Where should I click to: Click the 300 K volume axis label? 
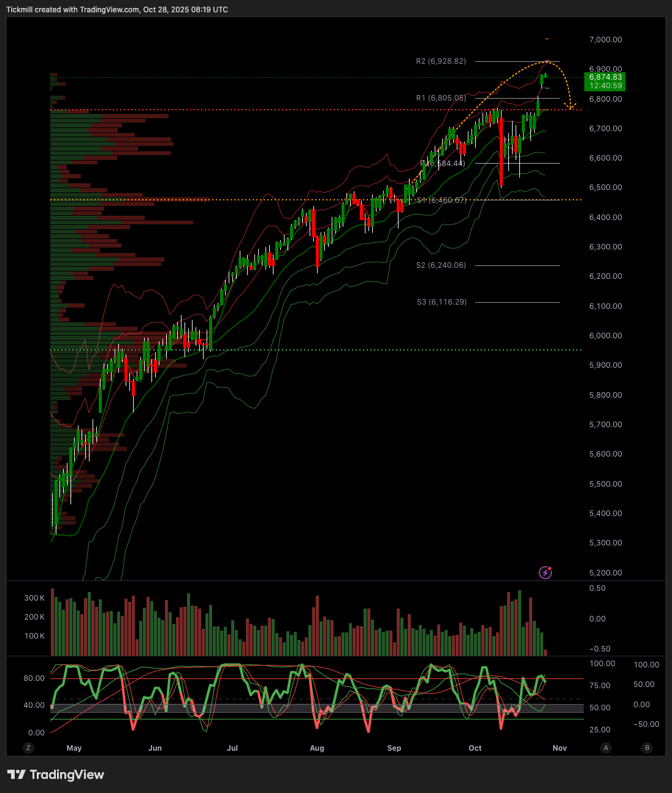pos(34,598)
